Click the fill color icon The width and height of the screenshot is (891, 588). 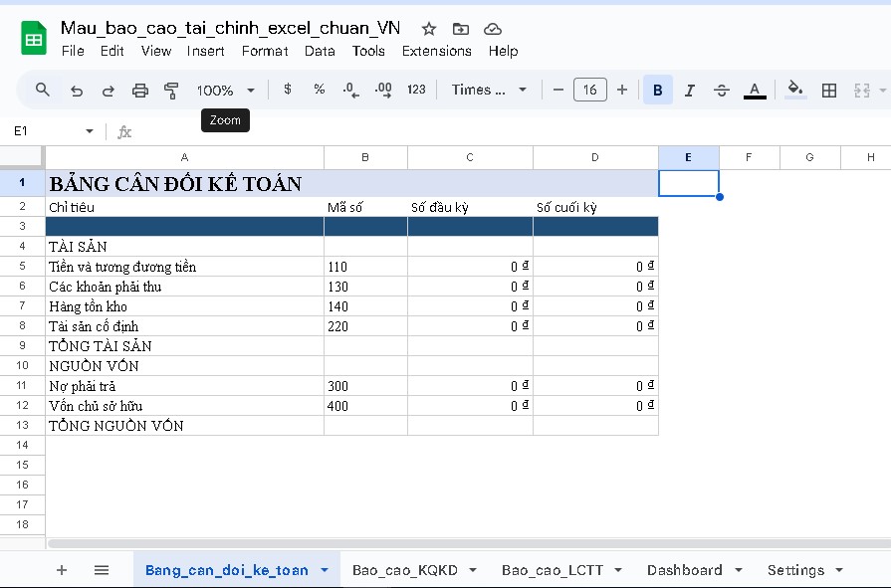coord(794,90)
